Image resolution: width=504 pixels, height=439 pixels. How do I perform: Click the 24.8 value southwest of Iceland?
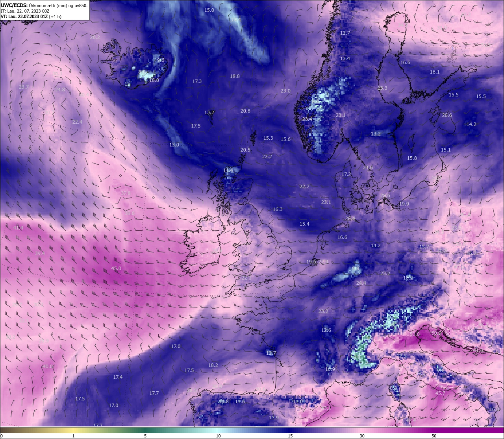(x=60, y=90)
